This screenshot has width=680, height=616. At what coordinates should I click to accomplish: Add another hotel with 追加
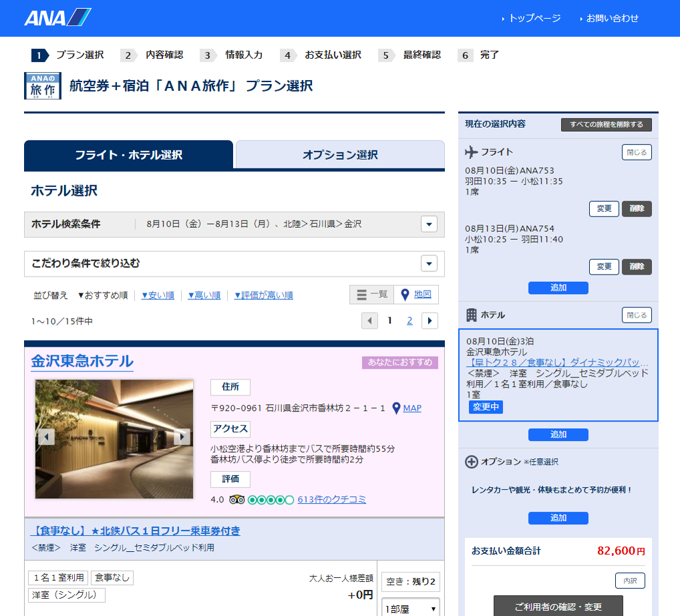pos(558,435)
